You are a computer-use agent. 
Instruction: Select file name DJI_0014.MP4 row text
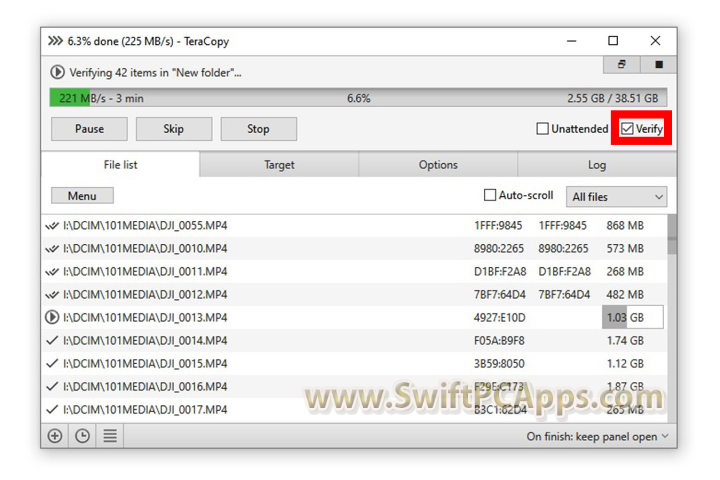pos(145,340)
